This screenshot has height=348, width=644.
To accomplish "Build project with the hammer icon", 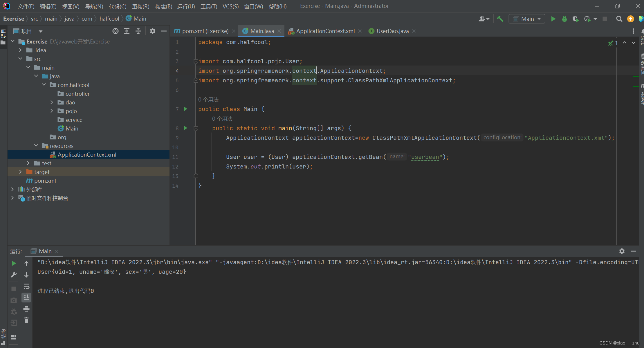I will (500, 19).
